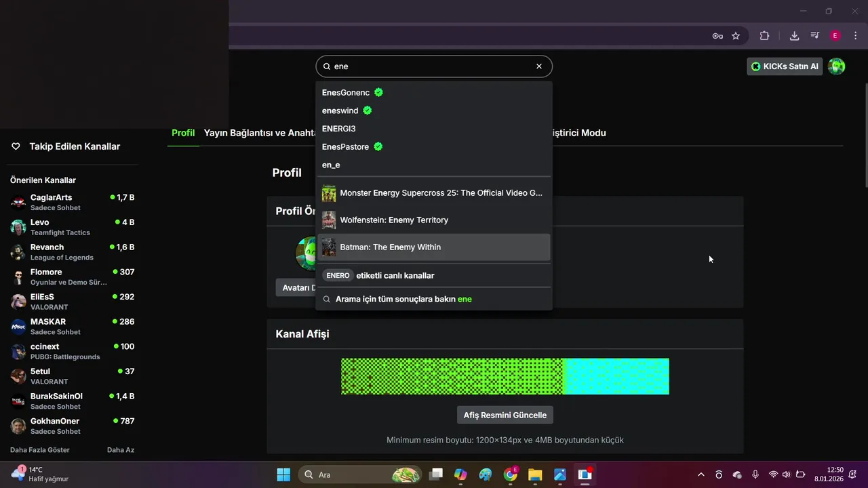Image resolution: width=868 pixels, height=488 pixels.
Task: Click the Snipping Tool taskbar icon
Action: click(585, 474)
